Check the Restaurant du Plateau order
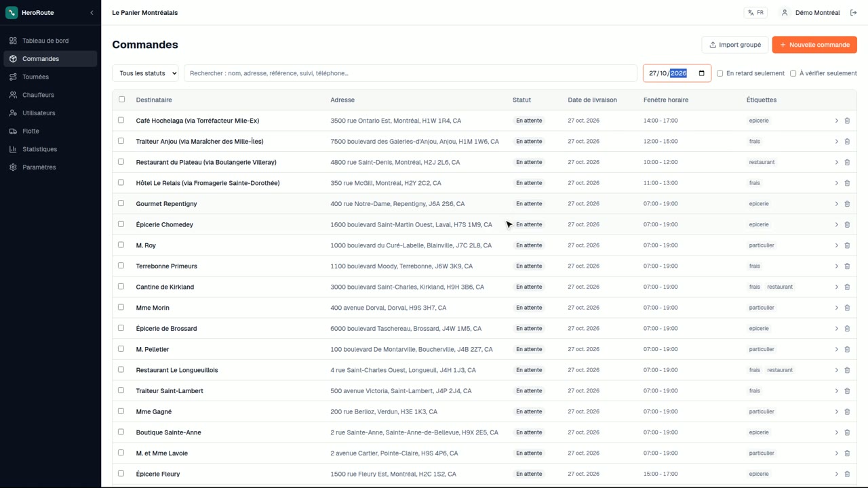 121,162
